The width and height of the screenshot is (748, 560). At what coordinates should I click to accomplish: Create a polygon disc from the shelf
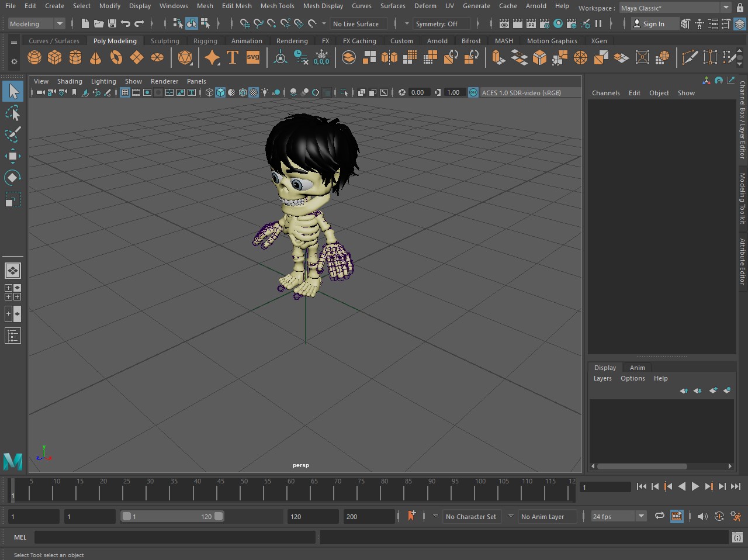[x=157, y=58]
